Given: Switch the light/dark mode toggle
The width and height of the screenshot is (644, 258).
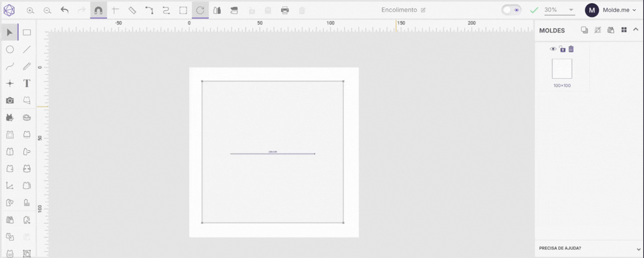Looking at the screenshot, I should point(511,10).
